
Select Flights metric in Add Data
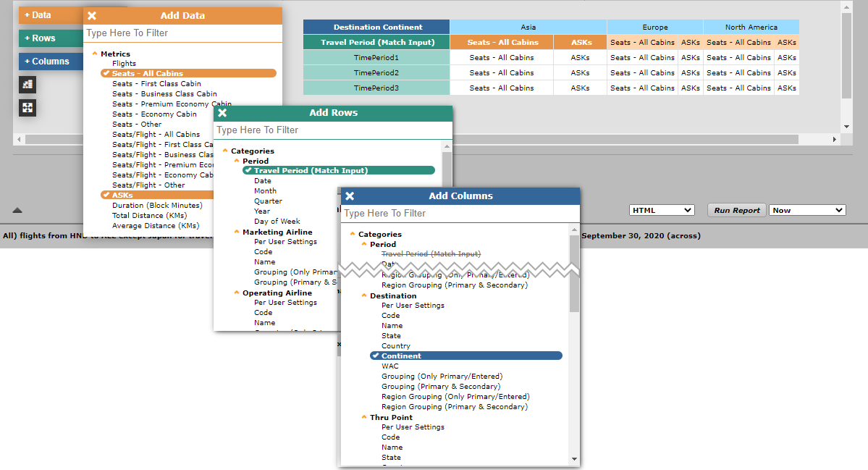(x=124, y=64)
